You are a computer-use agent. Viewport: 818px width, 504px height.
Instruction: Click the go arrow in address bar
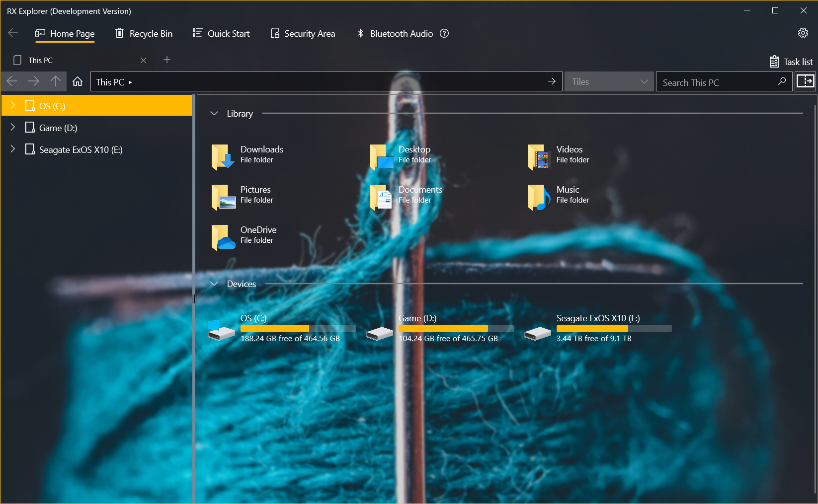pyautogui.click(x=552, y=81)
